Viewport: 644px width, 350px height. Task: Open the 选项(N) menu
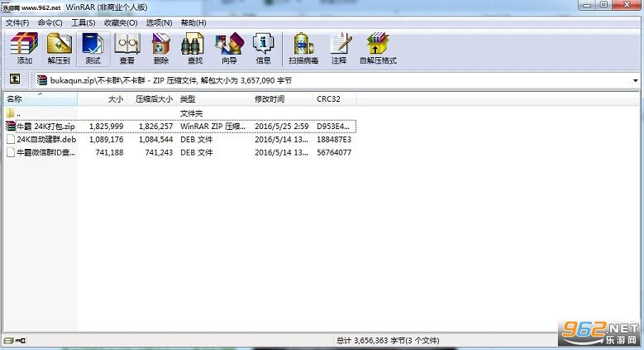pyautogui.click(x=159, y=22)
